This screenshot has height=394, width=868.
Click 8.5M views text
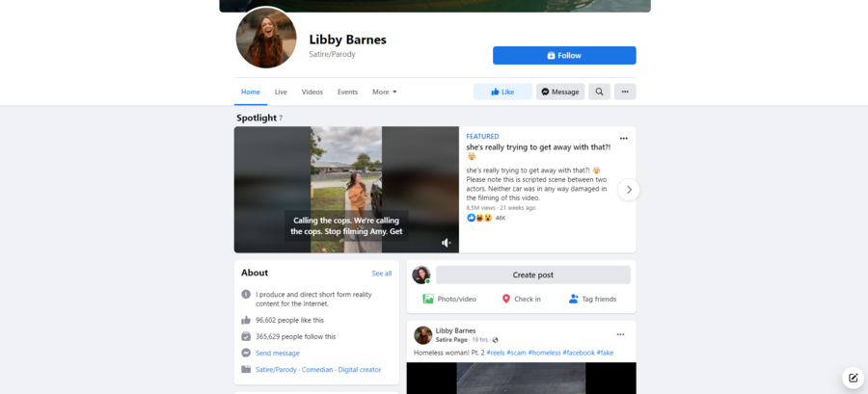click(x=479, y=208)
